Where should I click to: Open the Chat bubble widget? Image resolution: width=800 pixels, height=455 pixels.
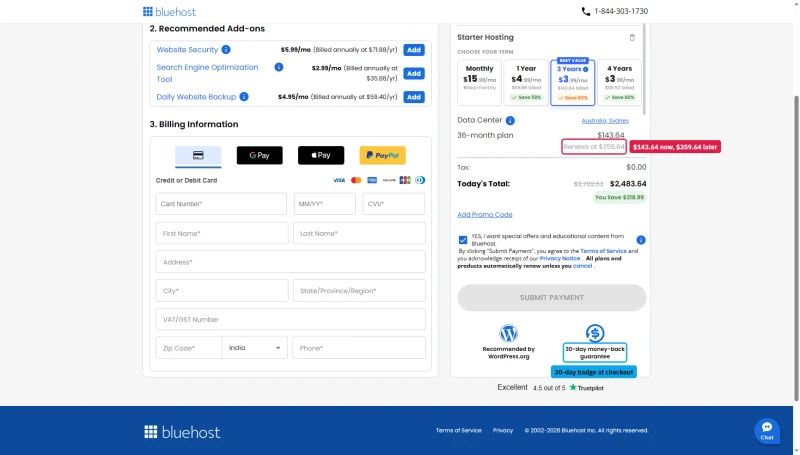(x=767, y=431)
